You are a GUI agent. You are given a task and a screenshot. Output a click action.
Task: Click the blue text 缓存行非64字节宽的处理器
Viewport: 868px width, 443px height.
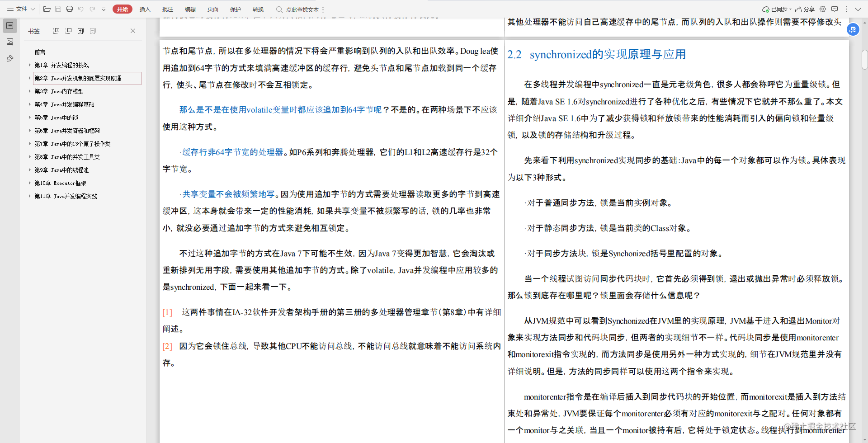[x=233, y=152]
